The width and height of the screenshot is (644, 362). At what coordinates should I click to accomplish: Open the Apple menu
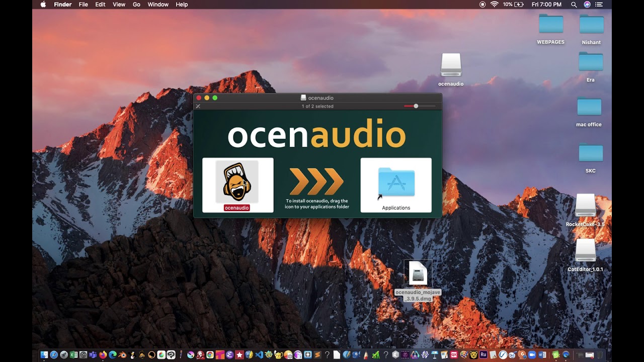pyautogui.click(x=43, y=5)
